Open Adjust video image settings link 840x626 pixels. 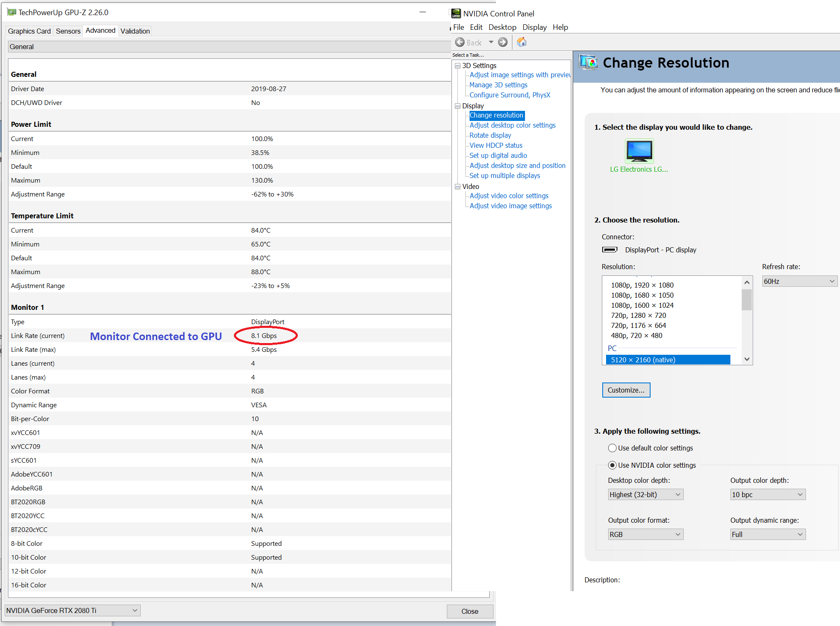[511, 206]
